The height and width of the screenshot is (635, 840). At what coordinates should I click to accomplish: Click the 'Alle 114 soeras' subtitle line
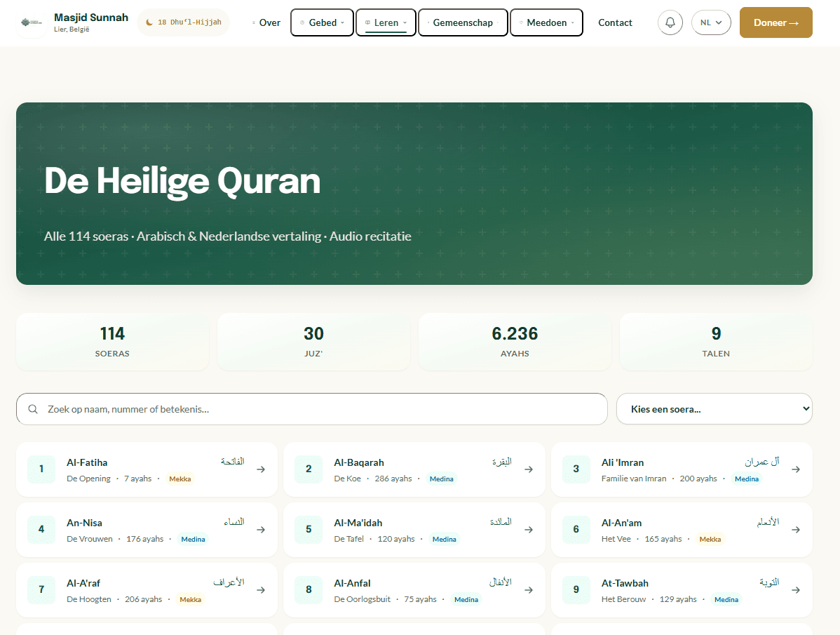tap(228, 236)
